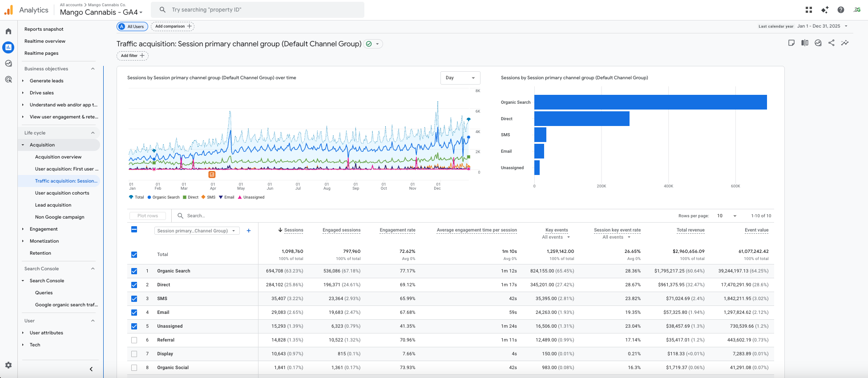Screen dimensions: 868x378
Task: Uncheck the Unassigned row checkbox
Action: pos(134,326)
